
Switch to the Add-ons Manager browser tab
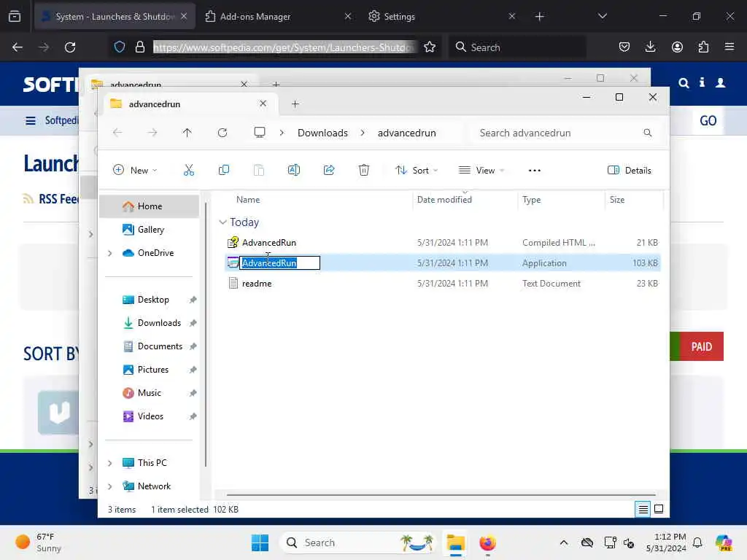point(278,16)
